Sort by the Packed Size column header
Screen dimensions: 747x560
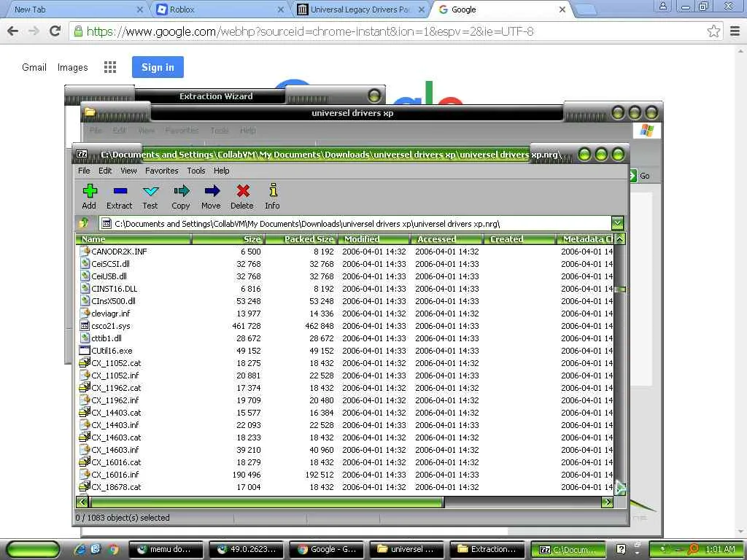click(301, 239)
